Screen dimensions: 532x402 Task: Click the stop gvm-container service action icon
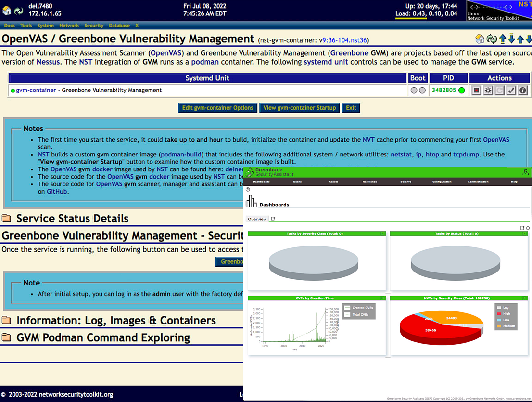click(476, 91)
